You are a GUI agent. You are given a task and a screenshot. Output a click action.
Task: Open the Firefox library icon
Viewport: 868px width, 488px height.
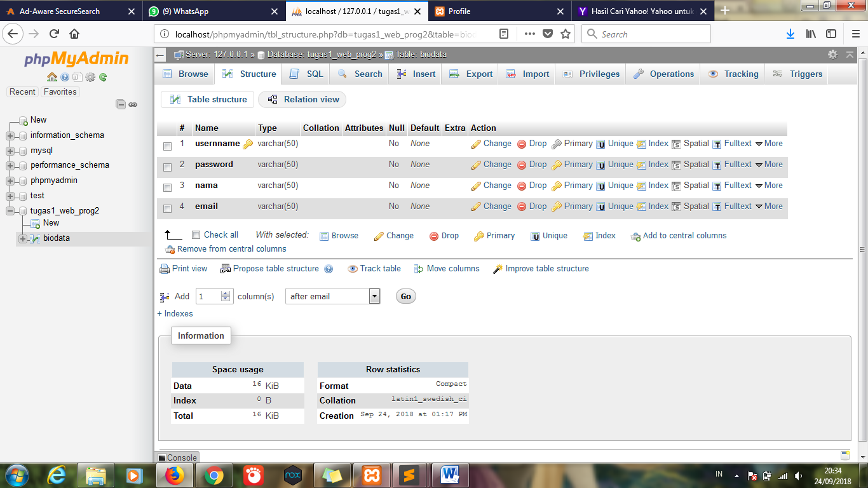point(811,34)
